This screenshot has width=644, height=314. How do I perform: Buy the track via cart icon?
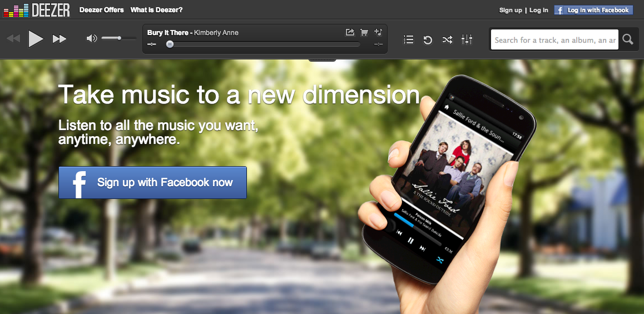(364, 32)
